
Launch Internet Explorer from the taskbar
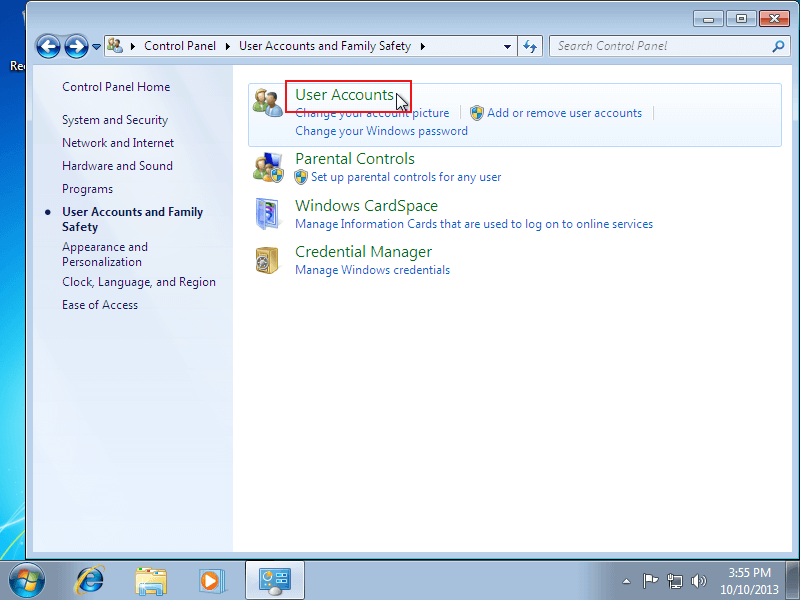(90, 580)
